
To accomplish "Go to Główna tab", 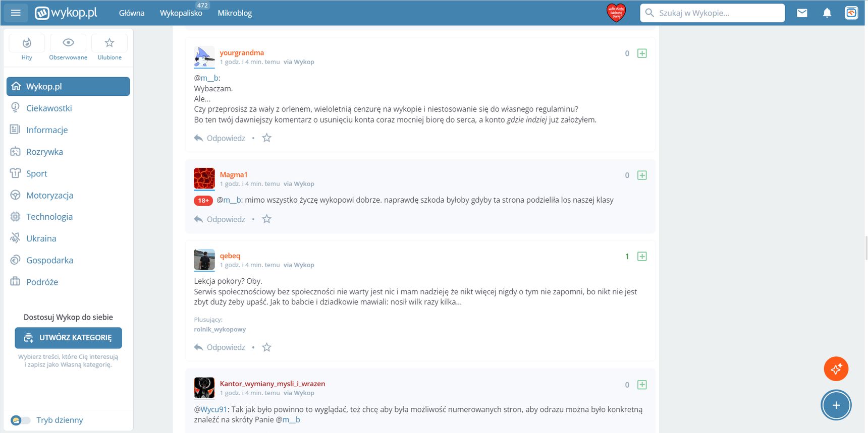I will [x=132, y=13].
